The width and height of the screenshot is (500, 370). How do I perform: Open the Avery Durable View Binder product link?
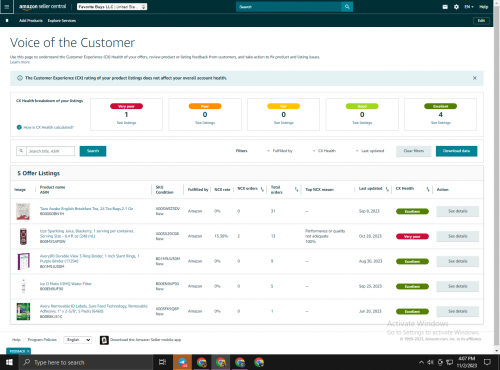point(89,258)
